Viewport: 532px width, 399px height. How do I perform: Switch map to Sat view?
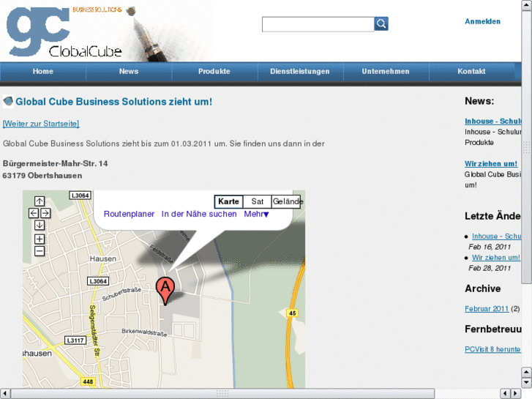point(258,202)
